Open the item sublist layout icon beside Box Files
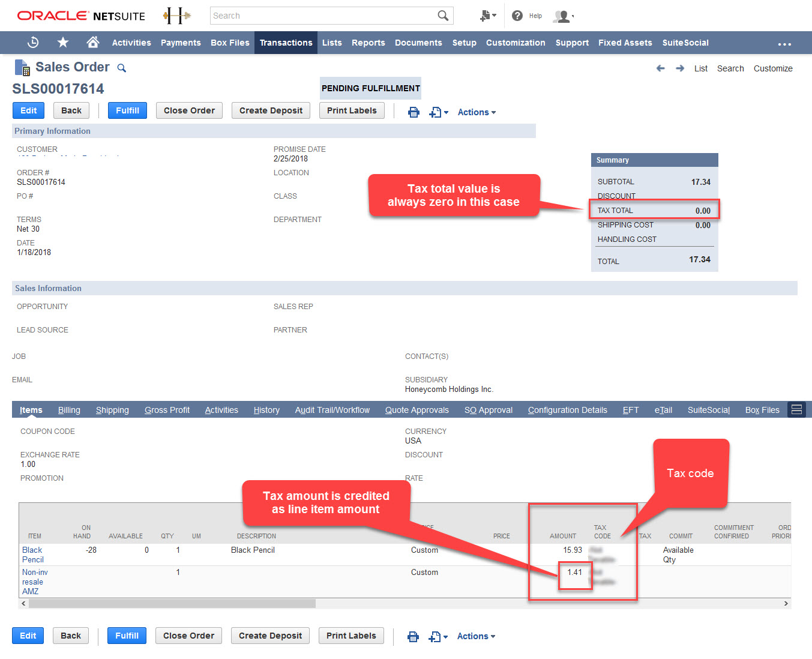 [x=796, y=409]
